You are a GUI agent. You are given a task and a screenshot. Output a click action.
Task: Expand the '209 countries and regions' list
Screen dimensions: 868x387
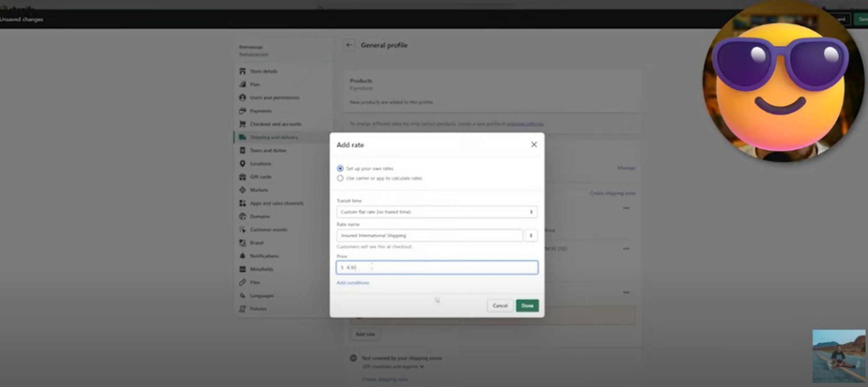tap(393, 367)
